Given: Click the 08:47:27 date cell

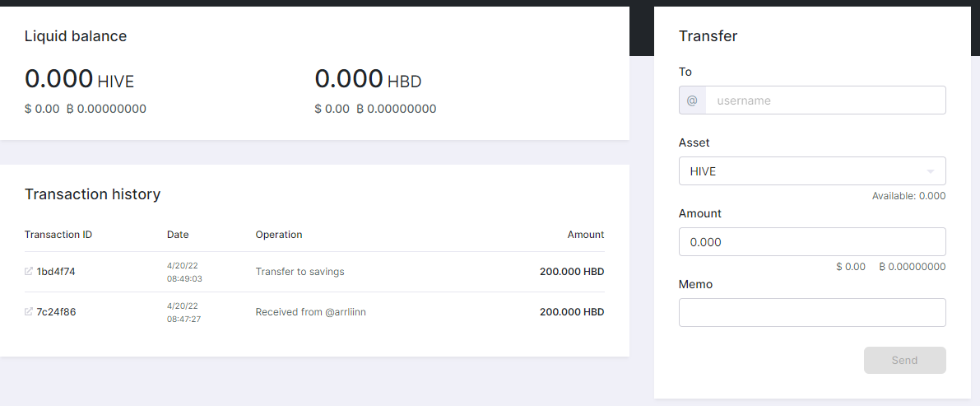Looking at the screenshot, I should tap(183, 319).
